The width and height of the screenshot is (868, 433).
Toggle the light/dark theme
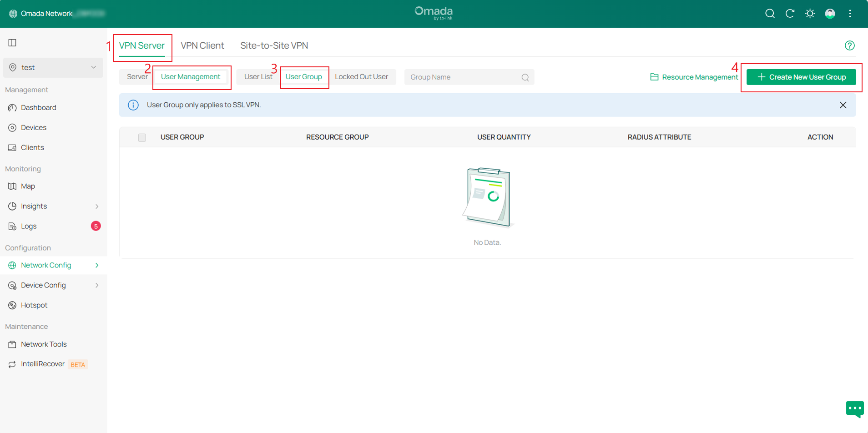click(x=810, y=14)
